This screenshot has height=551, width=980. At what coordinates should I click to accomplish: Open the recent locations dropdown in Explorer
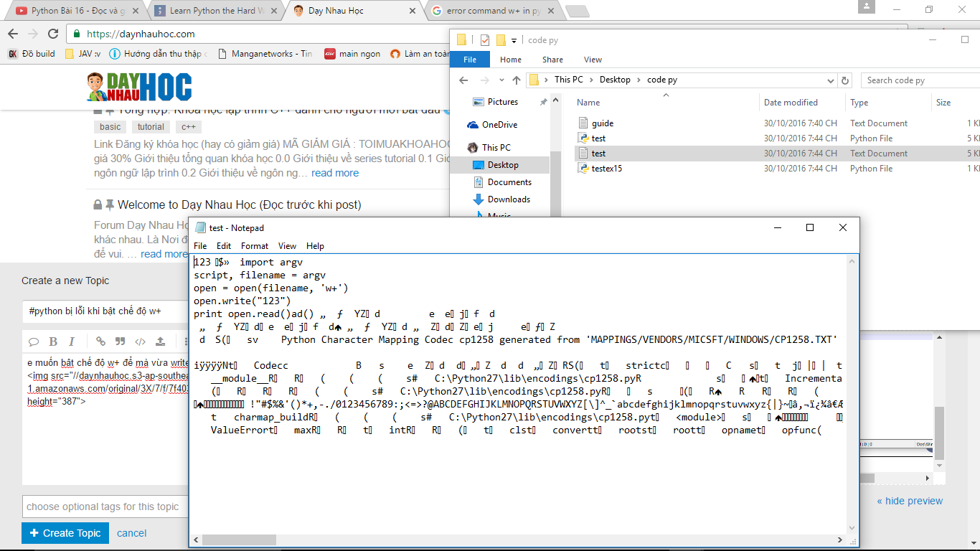500,80
